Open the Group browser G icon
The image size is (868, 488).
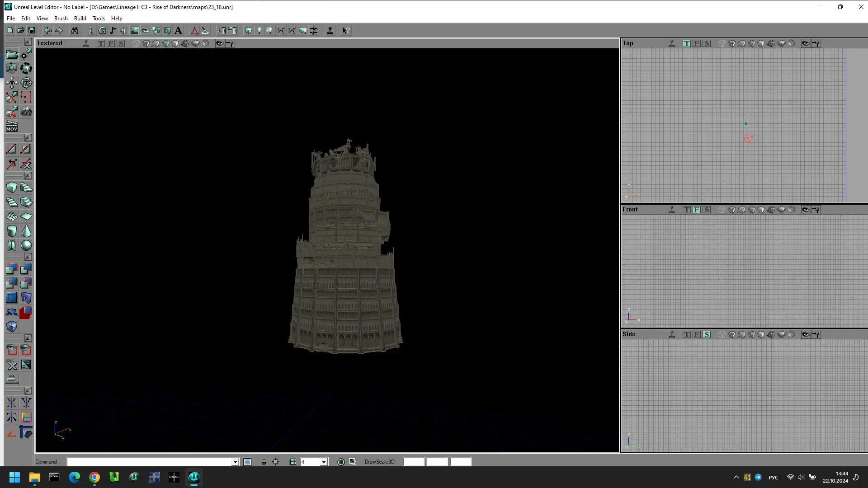[x=102, y=30]
